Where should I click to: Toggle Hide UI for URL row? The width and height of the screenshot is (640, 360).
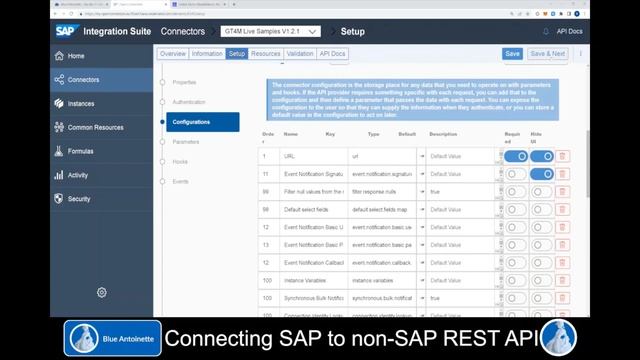click(x=542, y=156)
